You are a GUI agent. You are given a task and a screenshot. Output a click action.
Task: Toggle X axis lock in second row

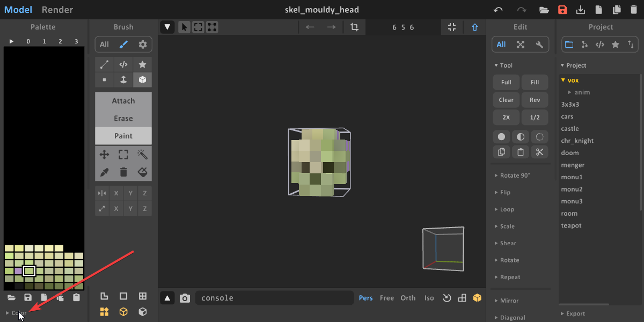pos(116,209)
